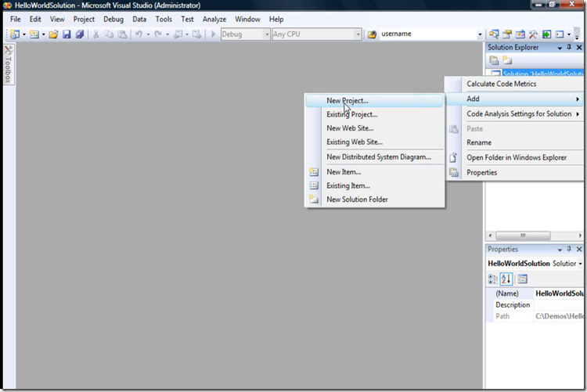The width and height of the screenshot is (587, 392).
Task: Open the HelloWorldSolution object dropdown in Properties
Action: 580,264
